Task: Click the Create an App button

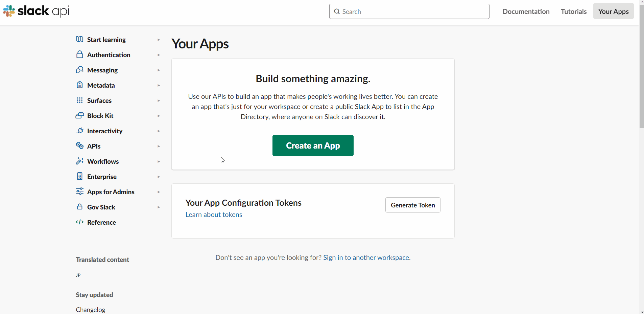Action: tap(313, 145)
